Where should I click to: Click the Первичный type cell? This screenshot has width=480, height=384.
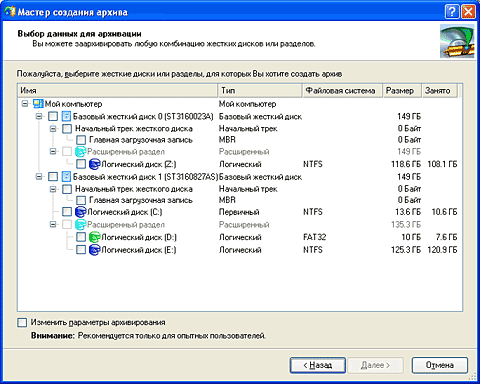pos(239,212)
